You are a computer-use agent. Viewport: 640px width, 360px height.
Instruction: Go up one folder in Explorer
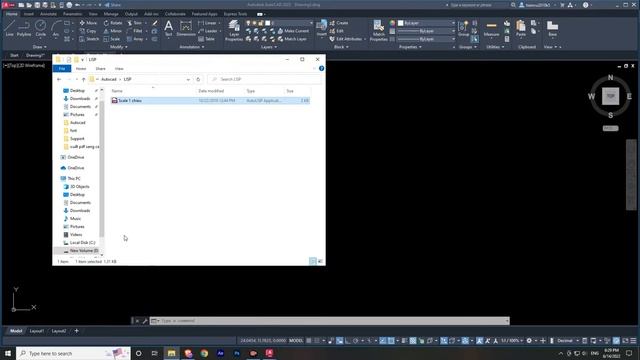(83, 79)
